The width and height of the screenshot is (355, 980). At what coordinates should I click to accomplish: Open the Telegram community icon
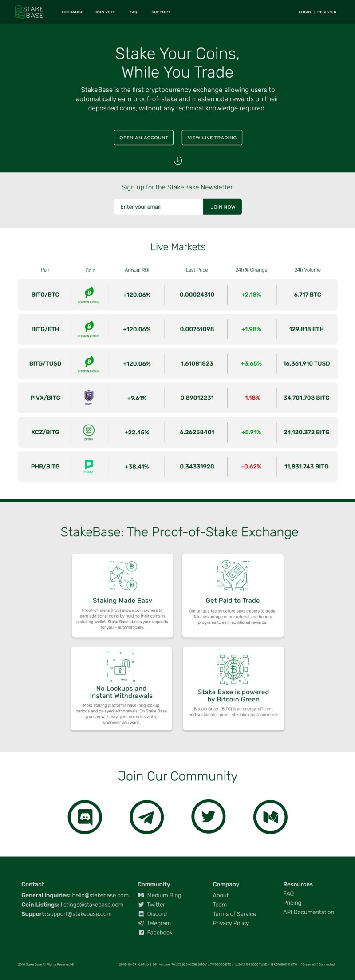pos(147,817)
